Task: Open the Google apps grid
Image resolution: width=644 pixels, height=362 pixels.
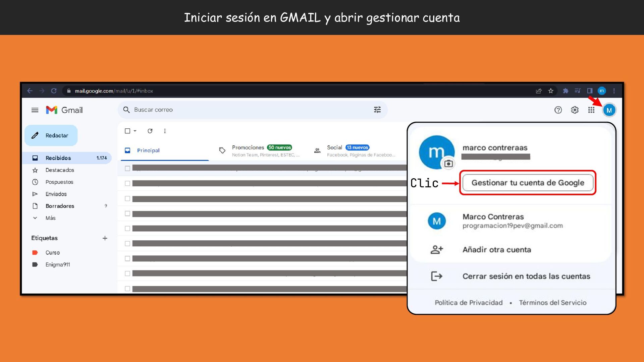Action: 591,110
